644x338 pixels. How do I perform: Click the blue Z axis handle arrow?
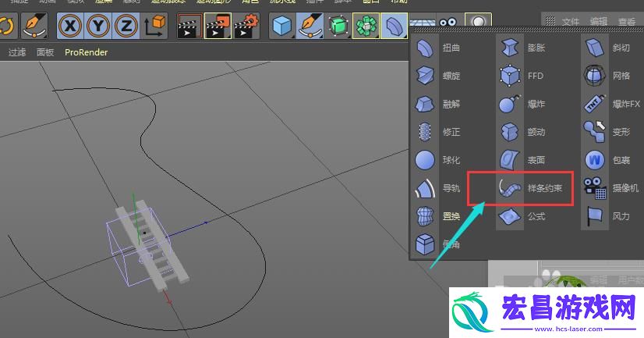206,222
